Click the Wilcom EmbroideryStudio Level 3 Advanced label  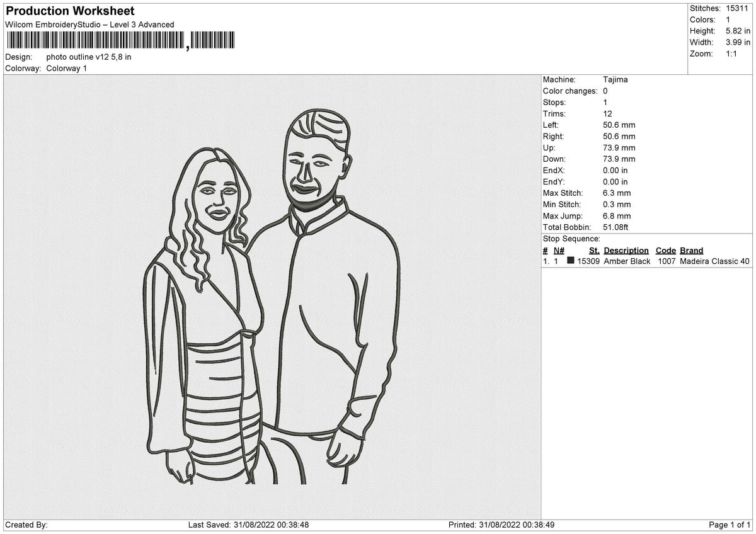click(x=89, y=25)
